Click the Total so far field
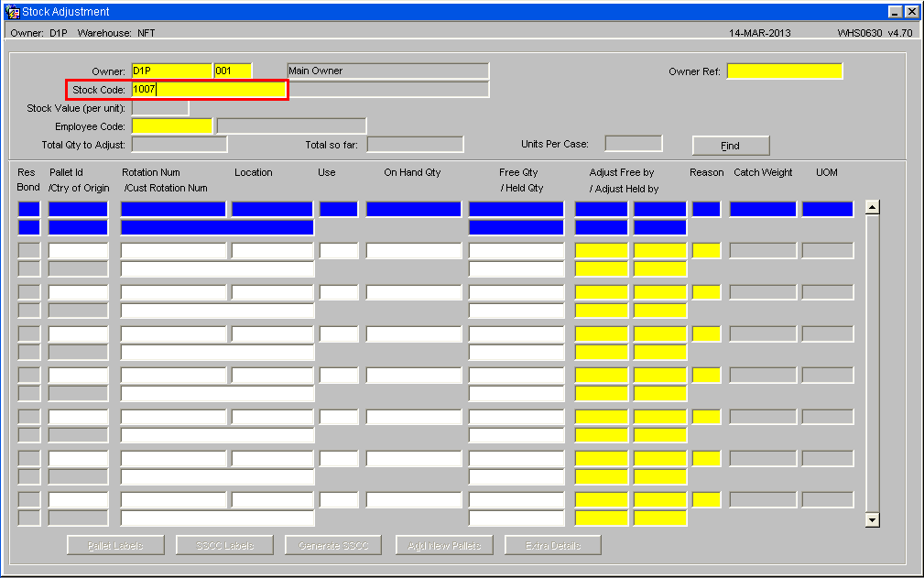Screen dimensions: 924x578 tap(415, 145)
